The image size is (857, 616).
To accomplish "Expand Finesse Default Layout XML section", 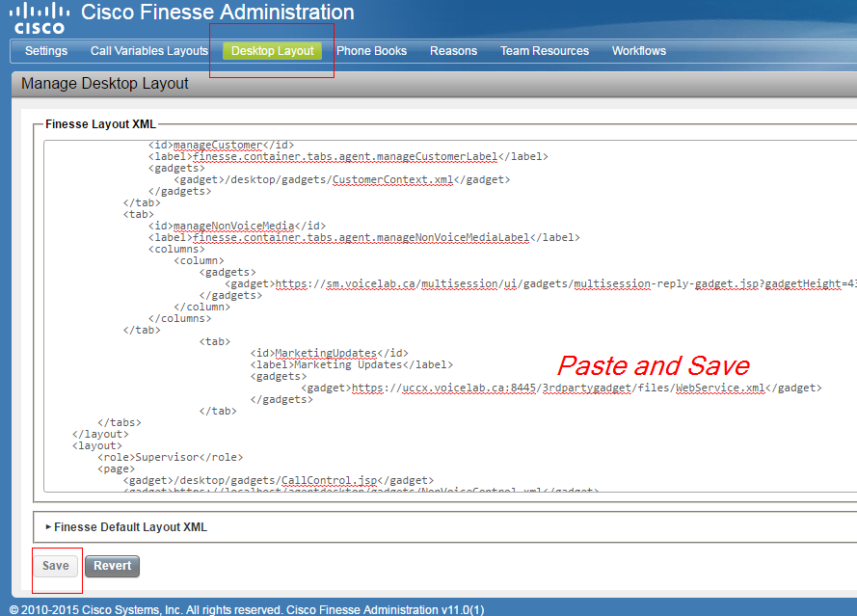I will coord(126,527).
